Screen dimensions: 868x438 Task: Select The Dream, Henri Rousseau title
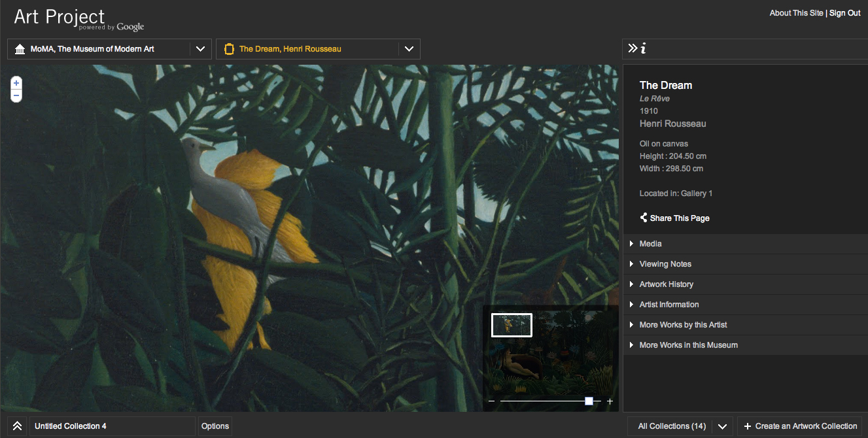coord(290,49)
